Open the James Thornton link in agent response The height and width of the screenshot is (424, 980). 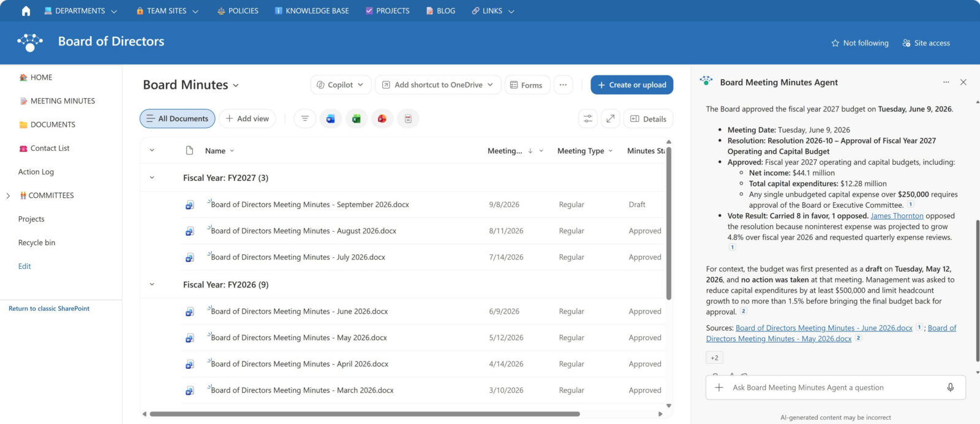[897, 216]
